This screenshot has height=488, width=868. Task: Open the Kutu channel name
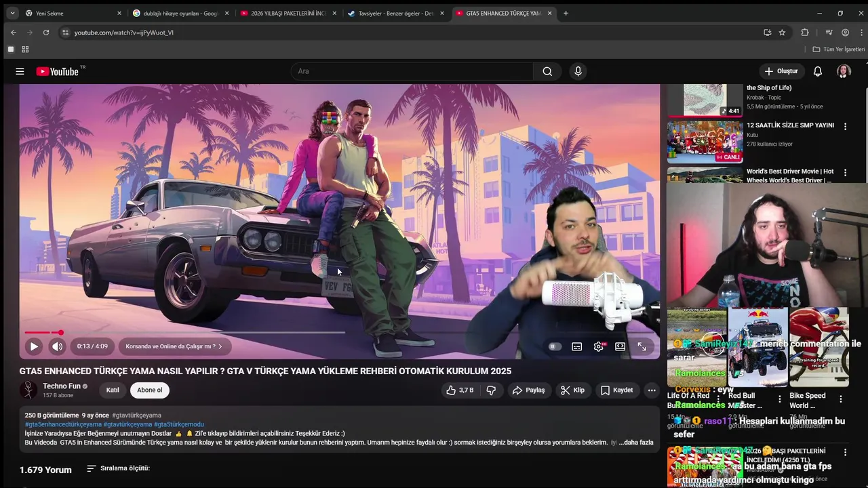coord(753,135)
